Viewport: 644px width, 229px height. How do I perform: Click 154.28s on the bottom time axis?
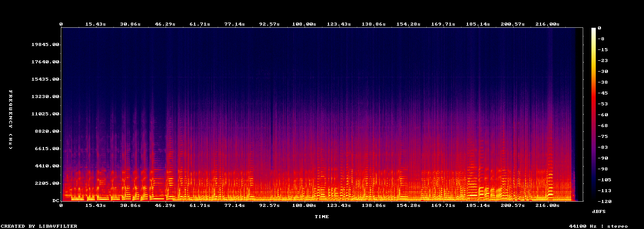point(408,205)
